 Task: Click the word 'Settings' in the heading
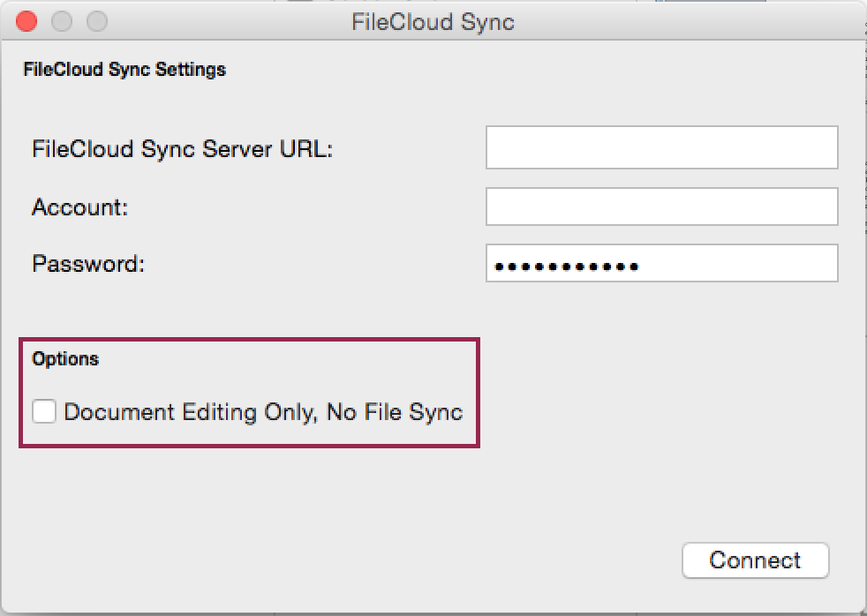click(x=190, y=70)
